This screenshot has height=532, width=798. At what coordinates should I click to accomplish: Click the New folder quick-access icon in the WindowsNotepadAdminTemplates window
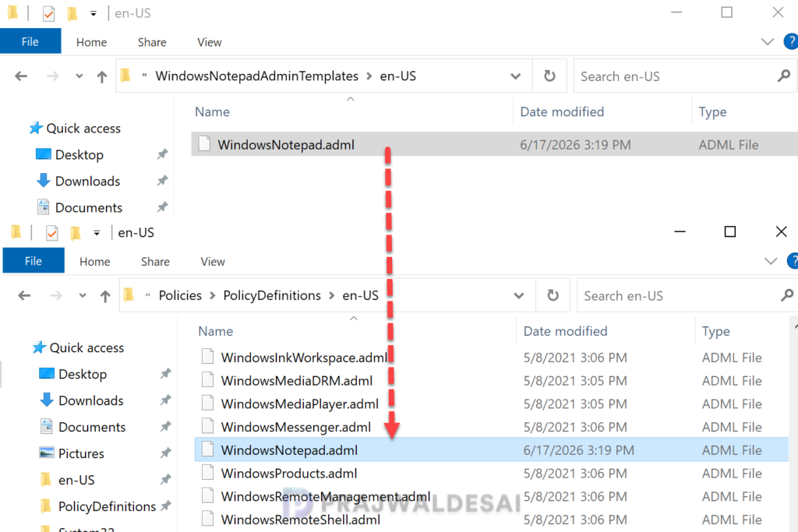[x=72, y=14]
